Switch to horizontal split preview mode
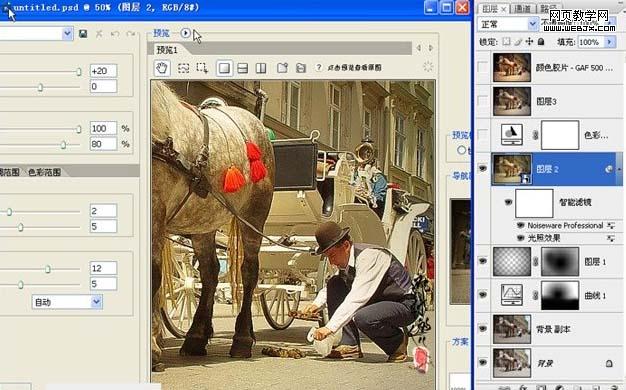The image size is (626, 390). pyautogui.click(x=242, y=68)
